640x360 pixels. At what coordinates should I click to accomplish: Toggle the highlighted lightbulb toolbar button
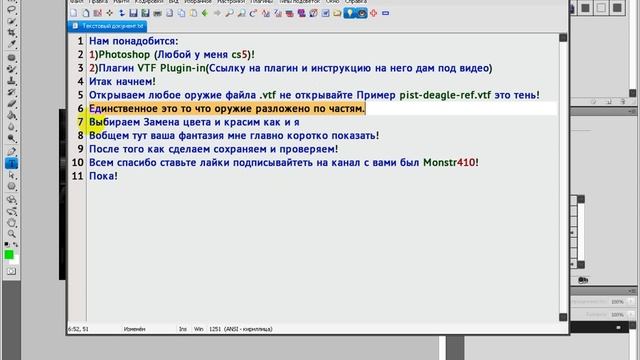click(349, 13)
